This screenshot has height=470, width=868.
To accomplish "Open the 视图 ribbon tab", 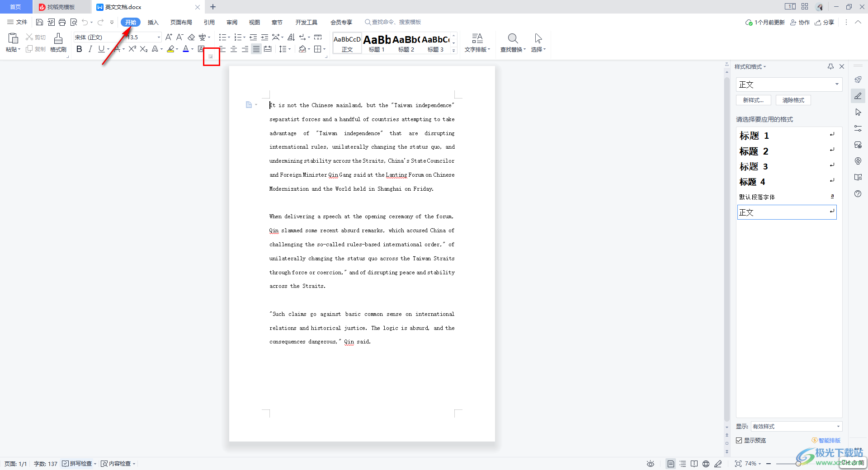I will click(255, 22).
